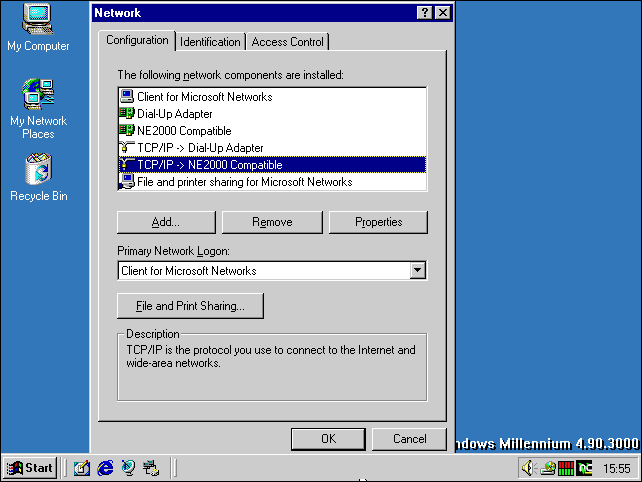This screenshot has width=642, height=482.
Task: Click the Remove button
Action: [x=272, y=222]
